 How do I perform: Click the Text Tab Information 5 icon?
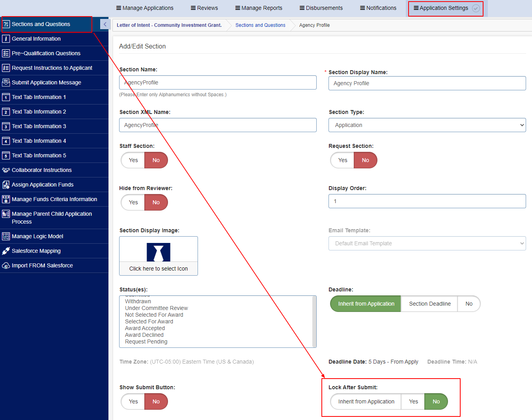coord(6,155)
